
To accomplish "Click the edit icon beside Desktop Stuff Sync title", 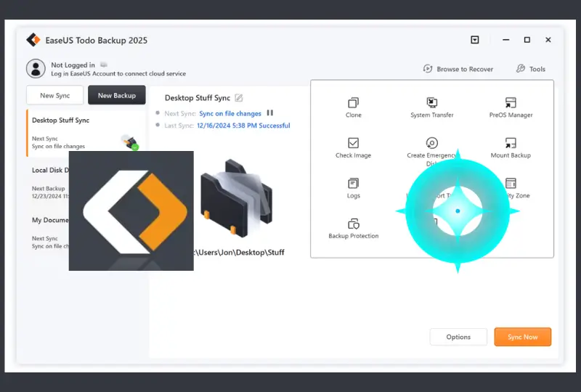I will click(x=239, y=98).
